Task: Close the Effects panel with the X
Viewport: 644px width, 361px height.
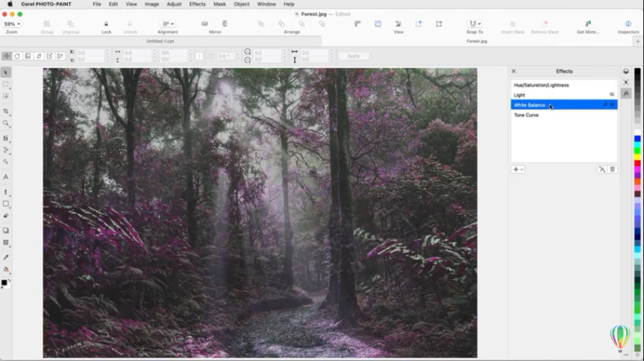Action: (513, 71)
